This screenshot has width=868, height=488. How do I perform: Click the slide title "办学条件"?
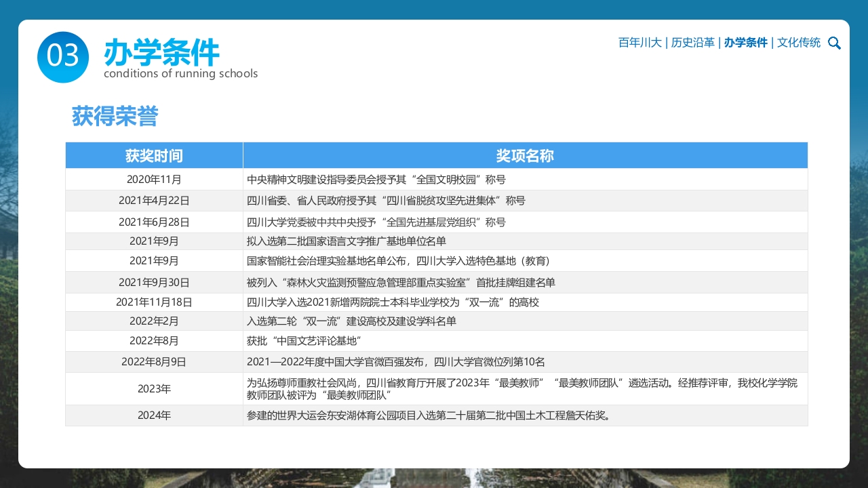click(161, 53)
